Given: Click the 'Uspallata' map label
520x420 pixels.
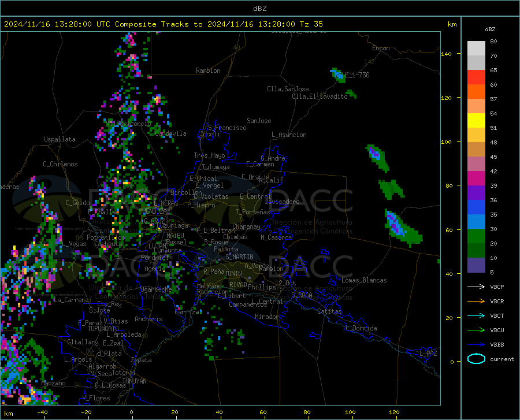Looking at the screenshot, I should tap(60, 139).
